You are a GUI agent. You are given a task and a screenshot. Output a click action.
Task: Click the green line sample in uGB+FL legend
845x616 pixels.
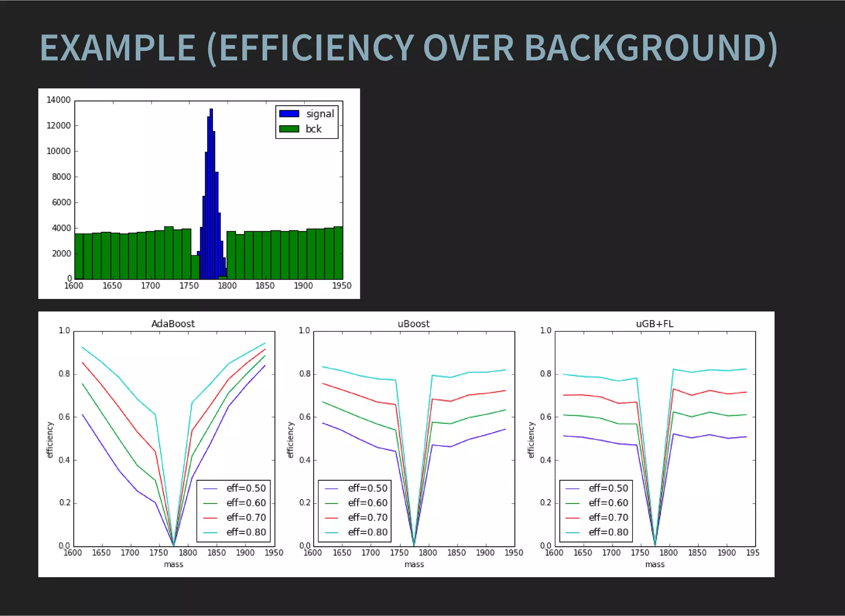tap(573, 503)
